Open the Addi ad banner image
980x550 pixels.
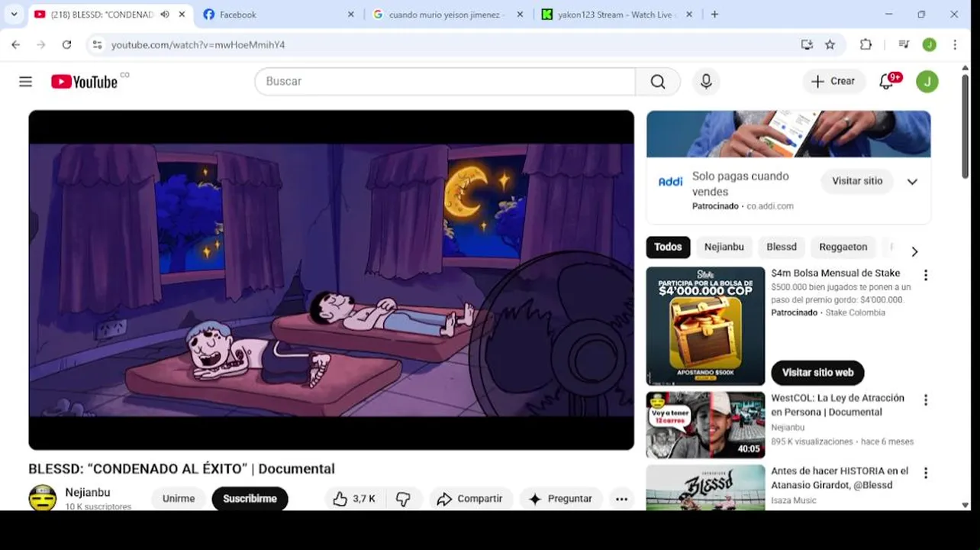(788, 134)
